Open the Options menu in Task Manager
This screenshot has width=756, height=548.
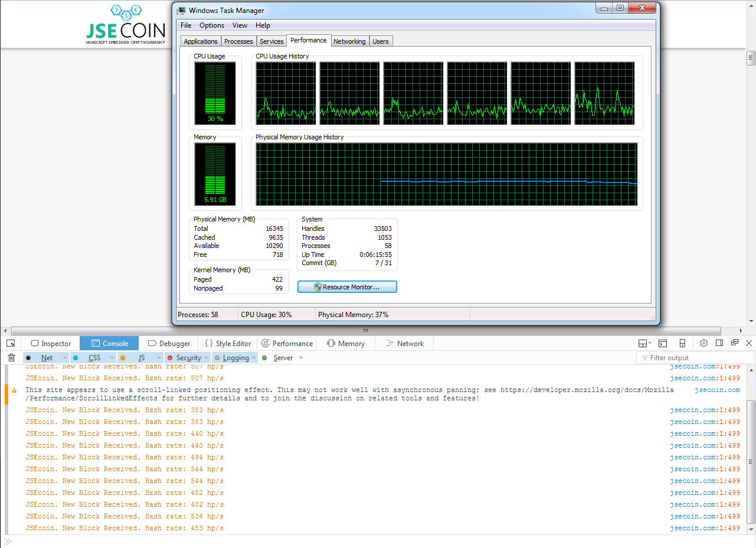212,25
